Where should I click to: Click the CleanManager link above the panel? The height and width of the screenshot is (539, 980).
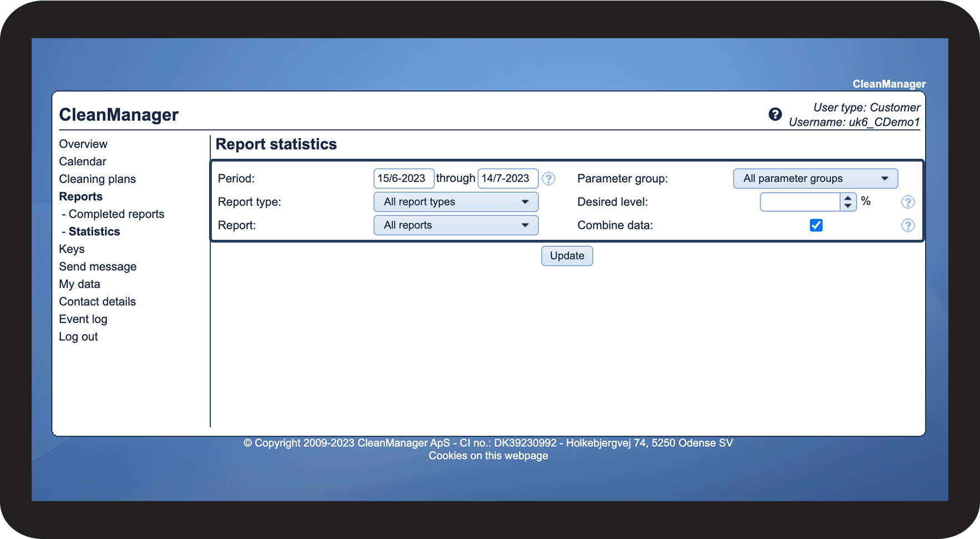(889, 84)
